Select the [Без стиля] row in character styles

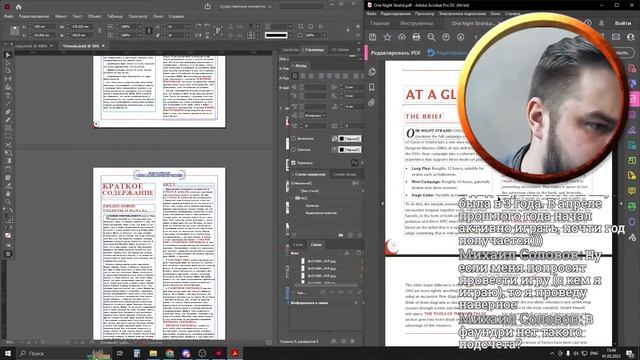pos(310,191)
